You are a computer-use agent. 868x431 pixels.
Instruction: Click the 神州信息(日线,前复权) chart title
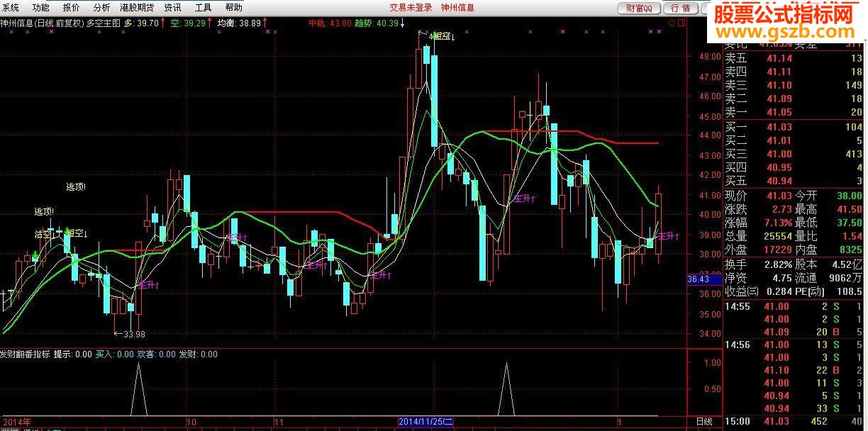point(43,23)
